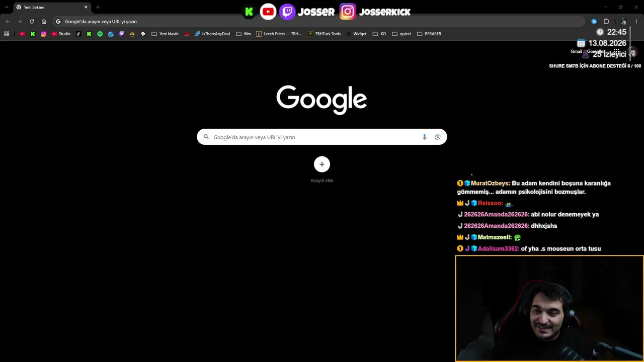The width and height of the screenshot is (644, 362).
Task: Open the Extensions puzzle menu
Action: (606, 22)
